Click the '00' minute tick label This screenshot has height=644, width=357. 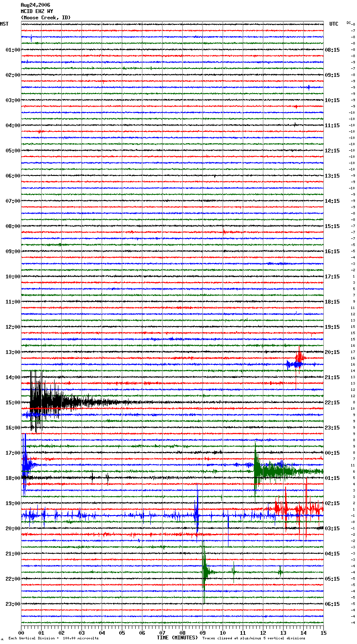tap(21, 633)
